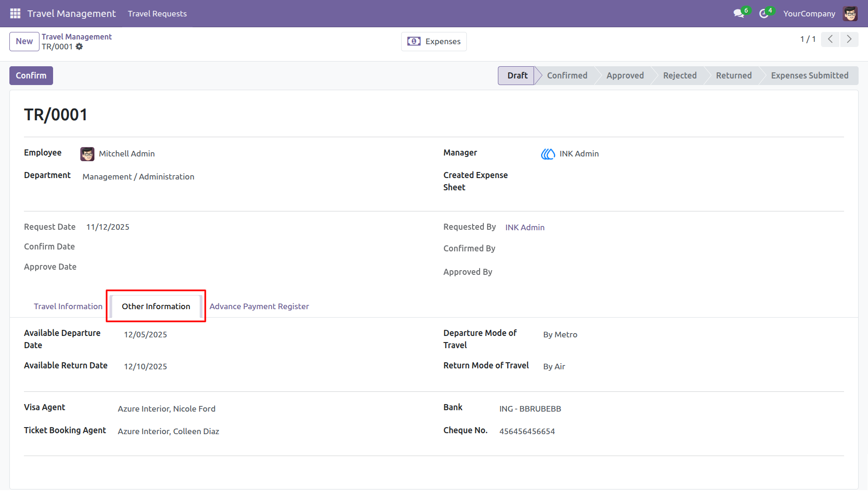Click Return Mode of Travel By Air

pyautogui.click(x=554, y=366)
